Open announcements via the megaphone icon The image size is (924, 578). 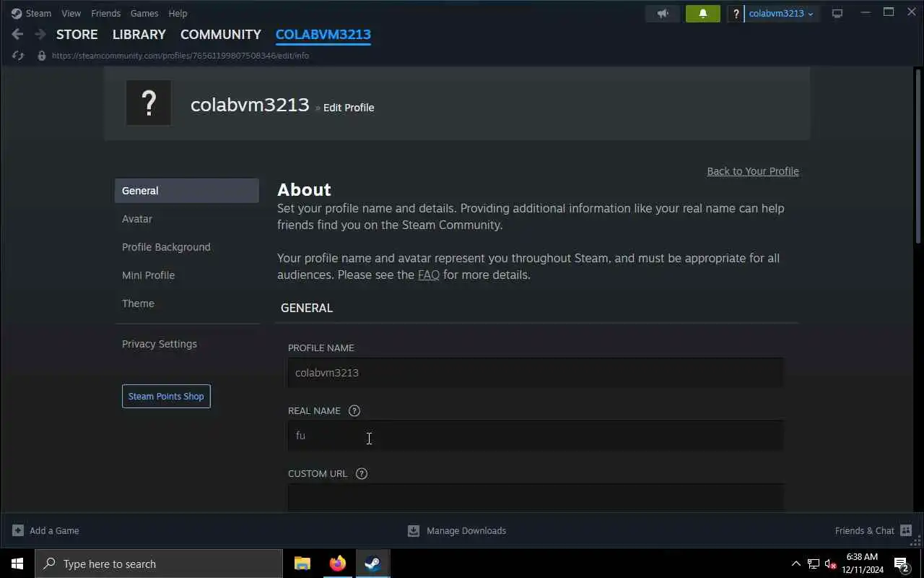tap(663, 14)
